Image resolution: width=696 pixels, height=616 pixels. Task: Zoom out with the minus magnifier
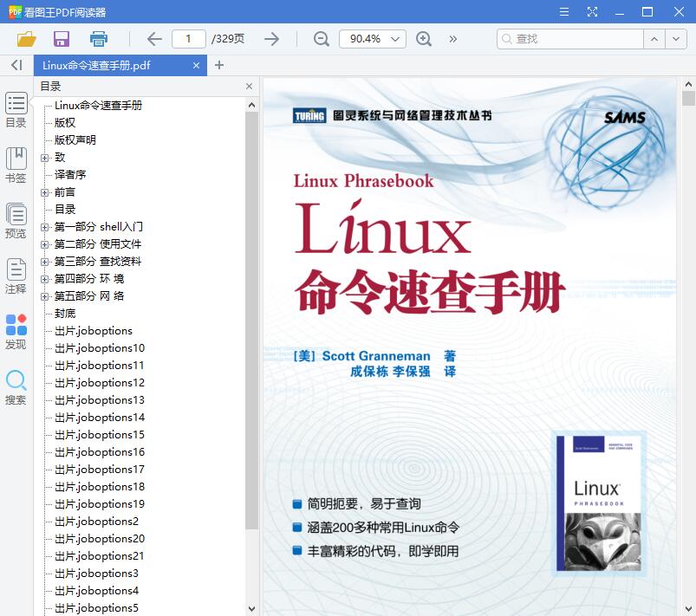pyautogui.click(x=321, y=39)
